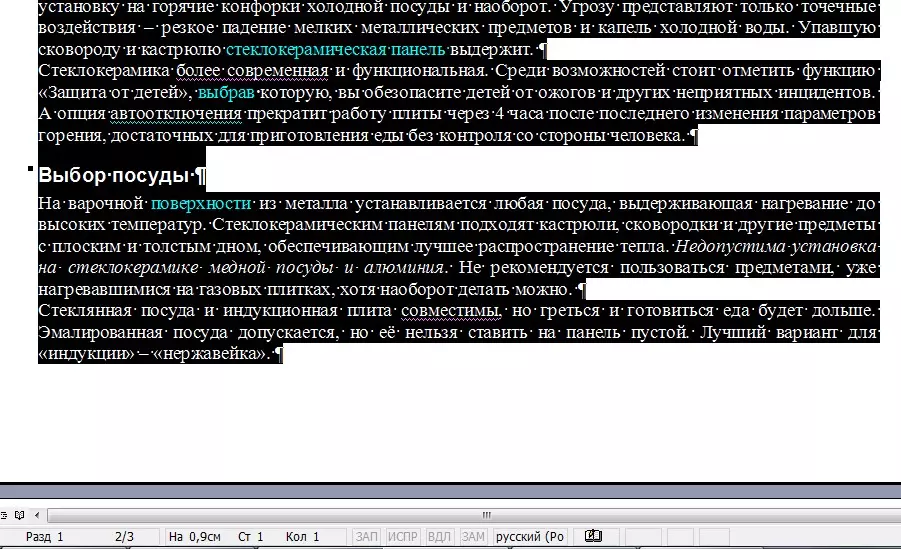Image resolution: width=901 pixels, height=549 pixels.
Task: Click the italic phrase Недопустима установка
Action: tap(775, 246)
